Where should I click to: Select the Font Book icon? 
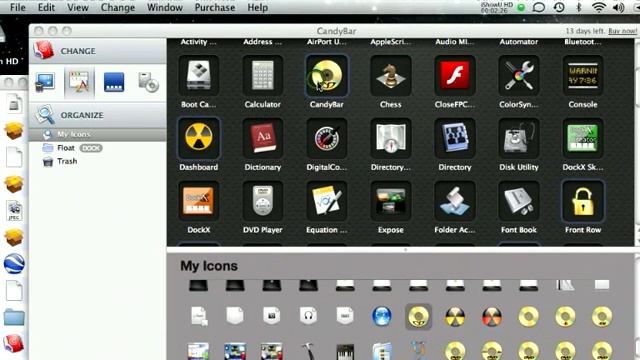(519, 201)
